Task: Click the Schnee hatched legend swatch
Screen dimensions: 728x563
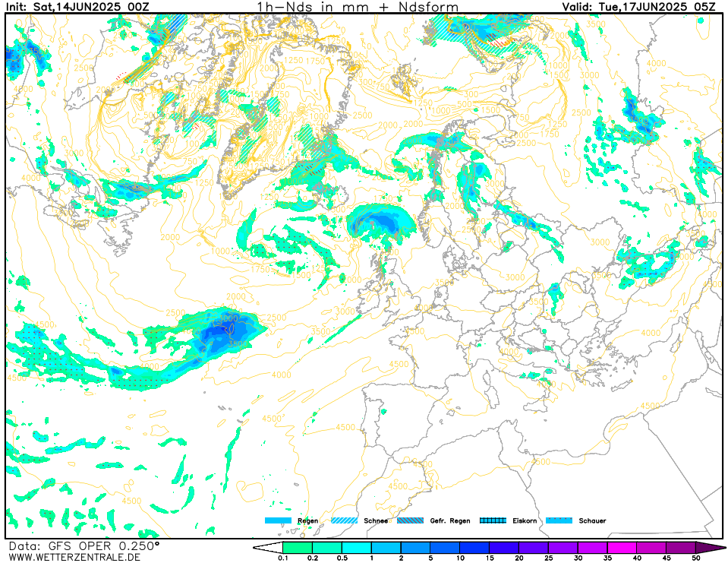Action: coord(344,520)
